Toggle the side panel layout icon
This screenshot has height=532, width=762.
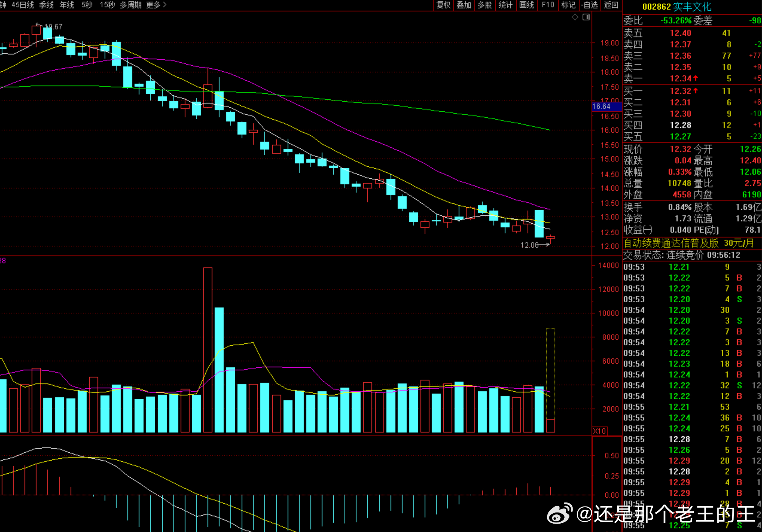coord(586,17)
